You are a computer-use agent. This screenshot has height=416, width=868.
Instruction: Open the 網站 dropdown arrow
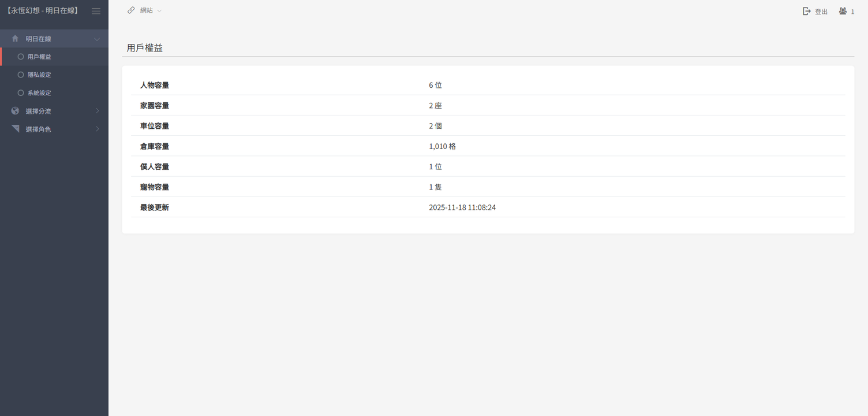click(159, 11)
